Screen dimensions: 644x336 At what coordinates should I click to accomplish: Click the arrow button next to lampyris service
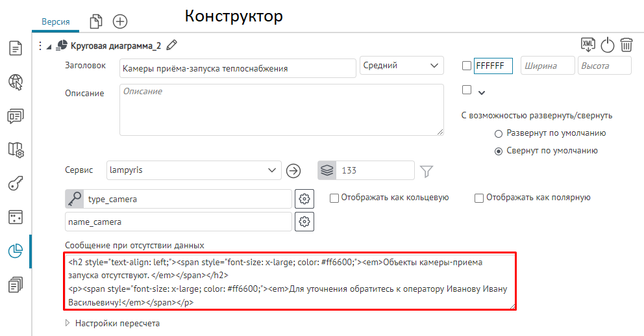[293, 171]
